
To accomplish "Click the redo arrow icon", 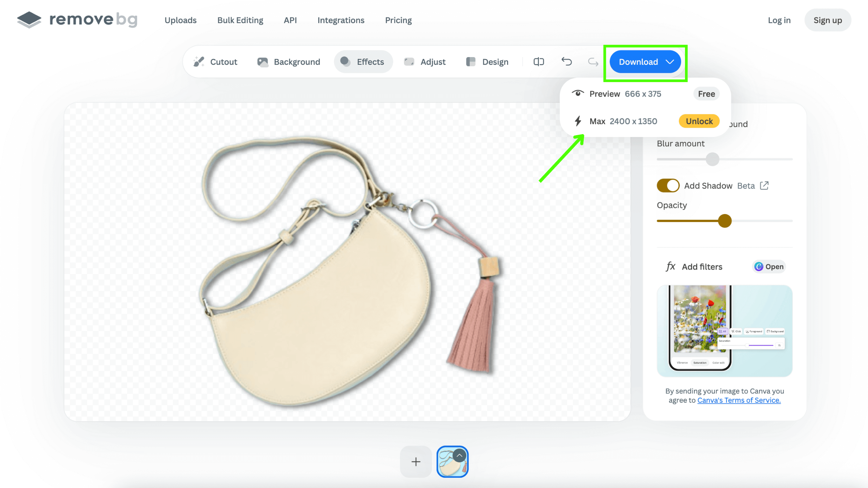I will pyautogui.click(x=593, y=62).
